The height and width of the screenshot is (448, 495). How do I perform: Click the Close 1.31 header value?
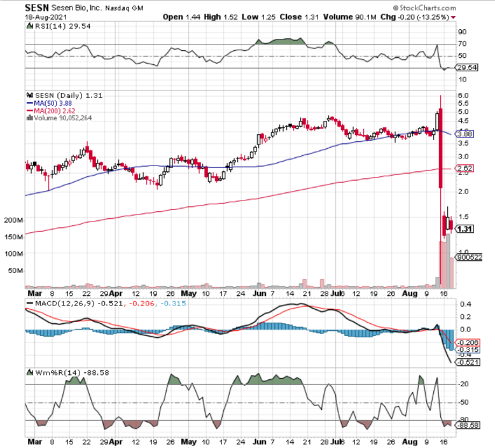coord(299,17)
